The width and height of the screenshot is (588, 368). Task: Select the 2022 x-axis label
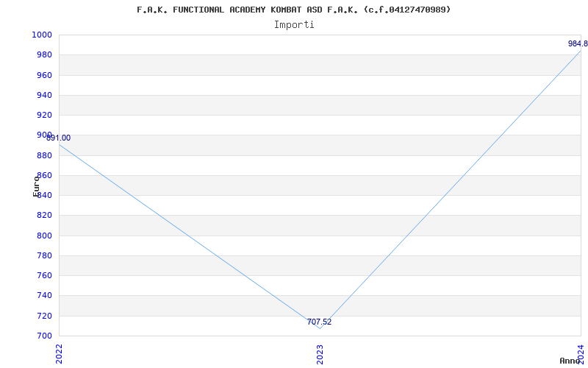click(59, 353)
